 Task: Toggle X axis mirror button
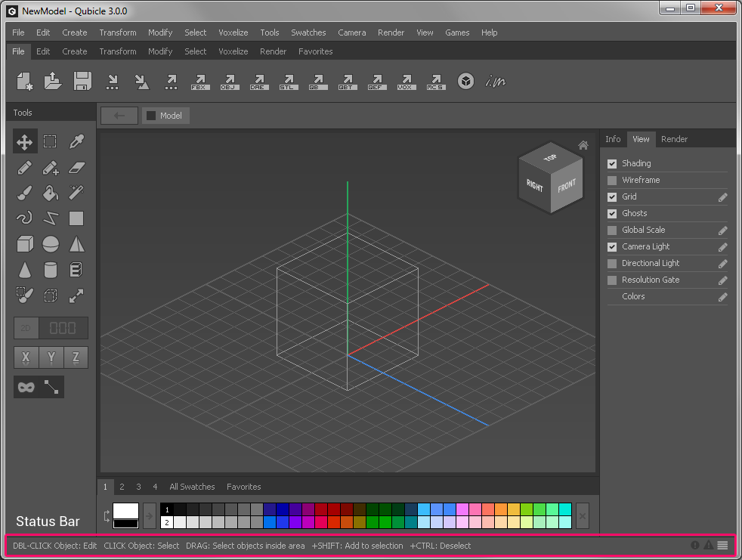26,357
